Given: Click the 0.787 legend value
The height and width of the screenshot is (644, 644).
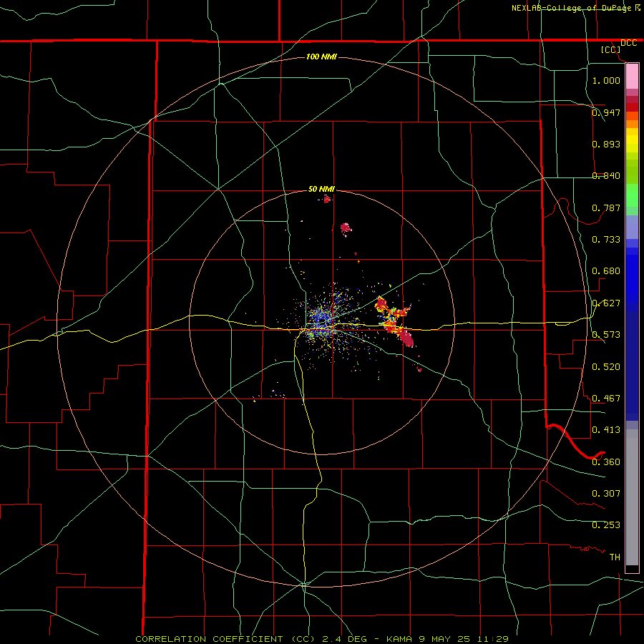Looking at the screenshot, I should click(x=606, y=208).
